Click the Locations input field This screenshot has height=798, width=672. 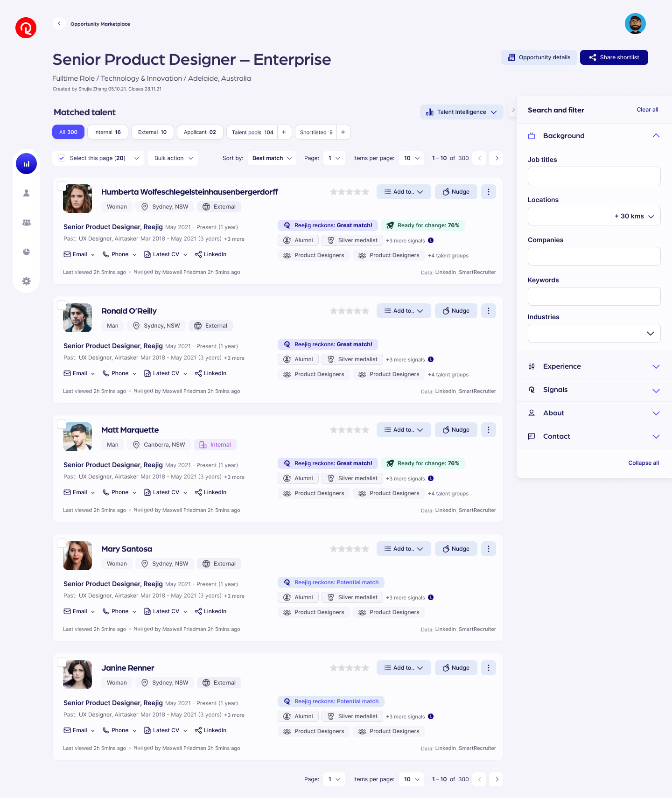click(x=569, y=216)
